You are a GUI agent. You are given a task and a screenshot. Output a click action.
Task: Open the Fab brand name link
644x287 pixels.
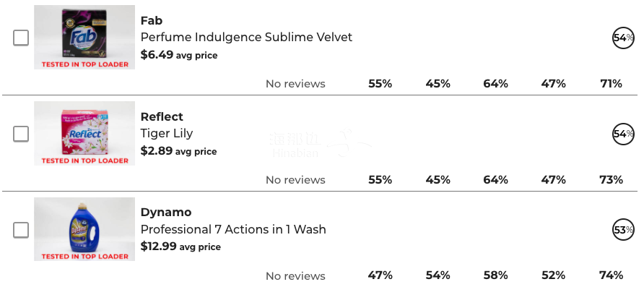point(152,20)
